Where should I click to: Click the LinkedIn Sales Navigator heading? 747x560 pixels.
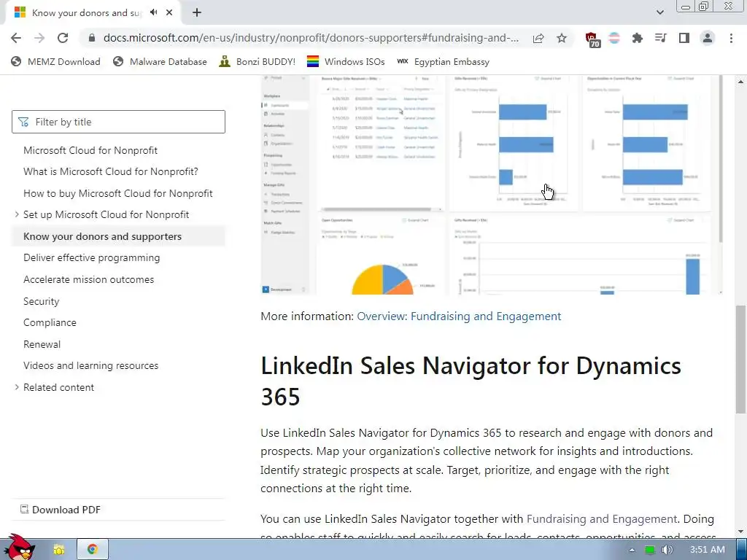click(471, 381)
